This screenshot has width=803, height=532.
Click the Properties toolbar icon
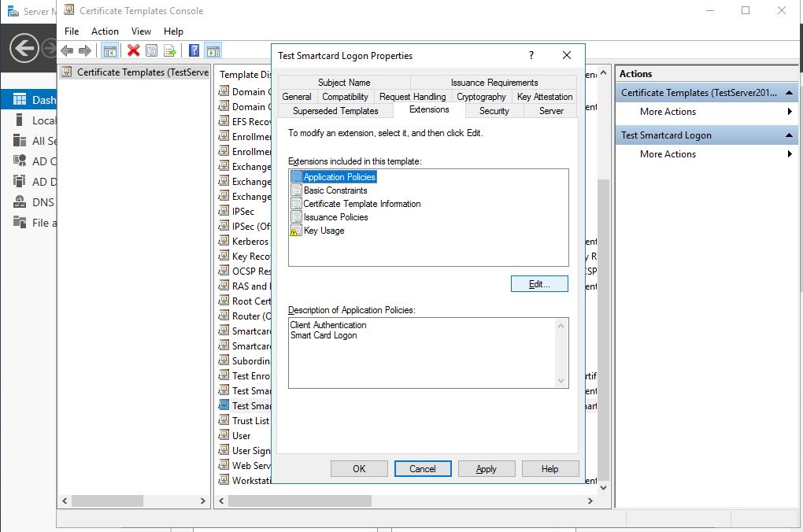[x=152, y=50]
